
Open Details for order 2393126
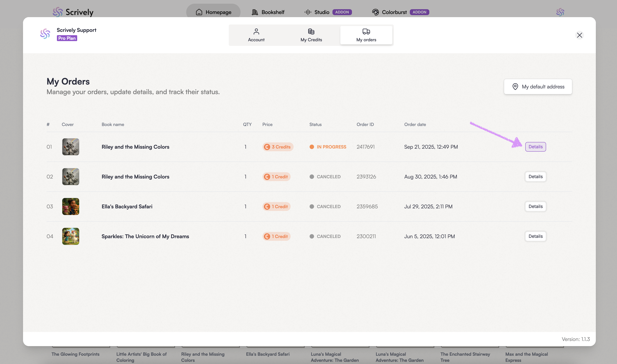535,177
